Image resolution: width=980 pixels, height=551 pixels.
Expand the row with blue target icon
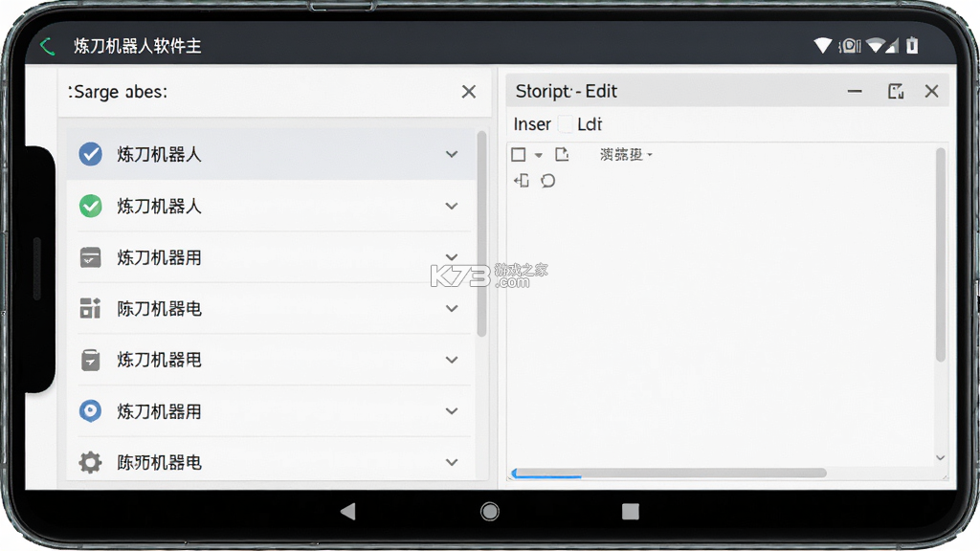pos(452,410)
